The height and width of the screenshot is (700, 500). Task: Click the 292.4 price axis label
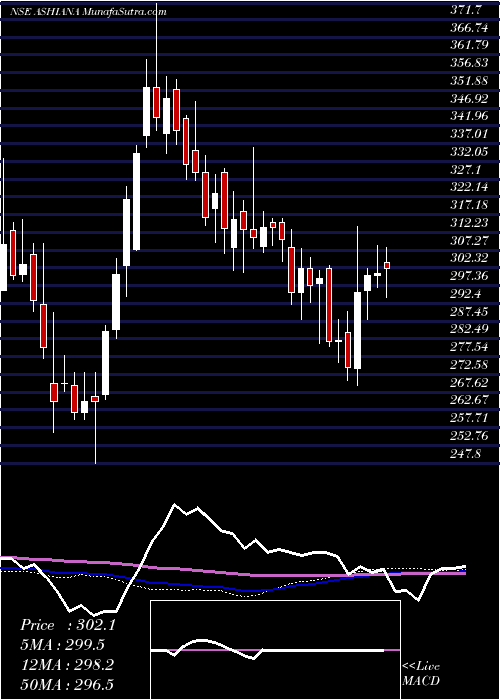[x=467, y=294]
